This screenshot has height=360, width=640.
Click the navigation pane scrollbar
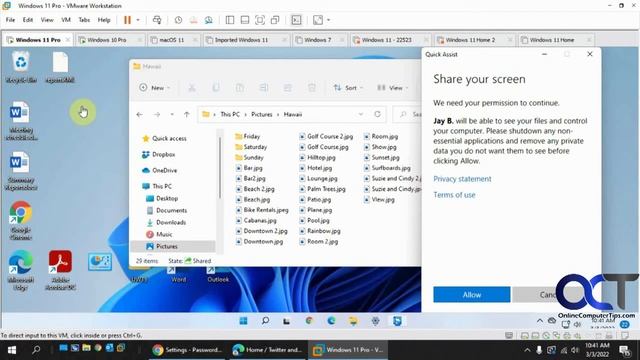(x=220, y=167)
